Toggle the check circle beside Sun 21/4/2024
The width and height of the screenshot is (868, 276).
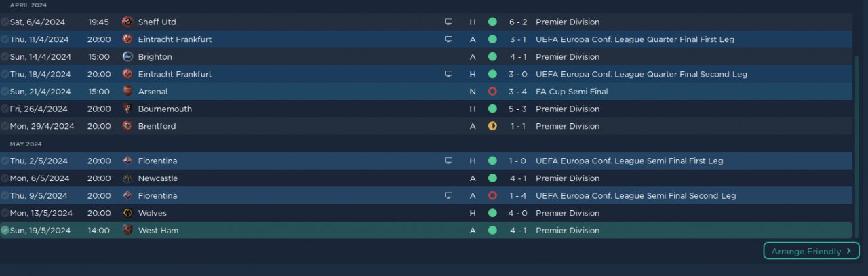coord(5,92)
